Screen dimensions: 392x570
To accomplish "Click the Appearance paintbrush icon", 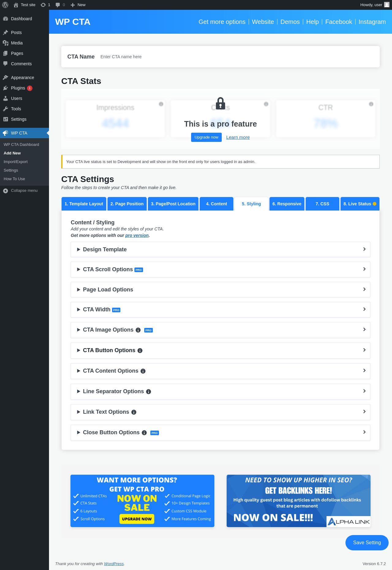I will click(x=6, y=78).
